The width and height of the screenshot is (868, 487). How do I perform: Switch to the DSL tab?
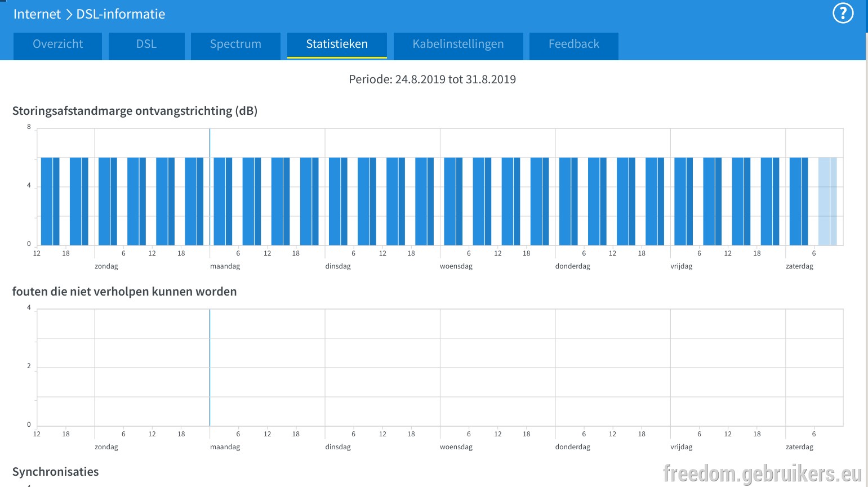pyautogui.click(x=146, y=46)
